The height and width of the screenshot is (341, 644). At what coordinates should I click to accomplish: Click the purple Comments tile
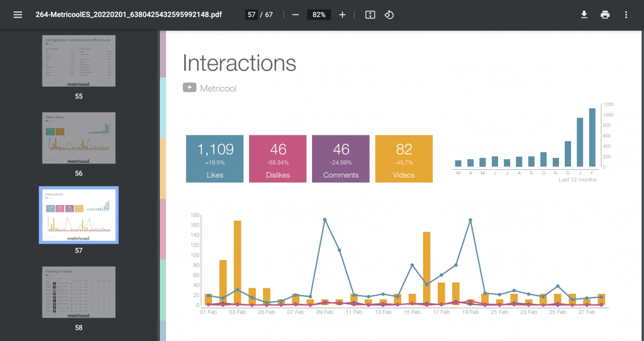click(340, 159)
